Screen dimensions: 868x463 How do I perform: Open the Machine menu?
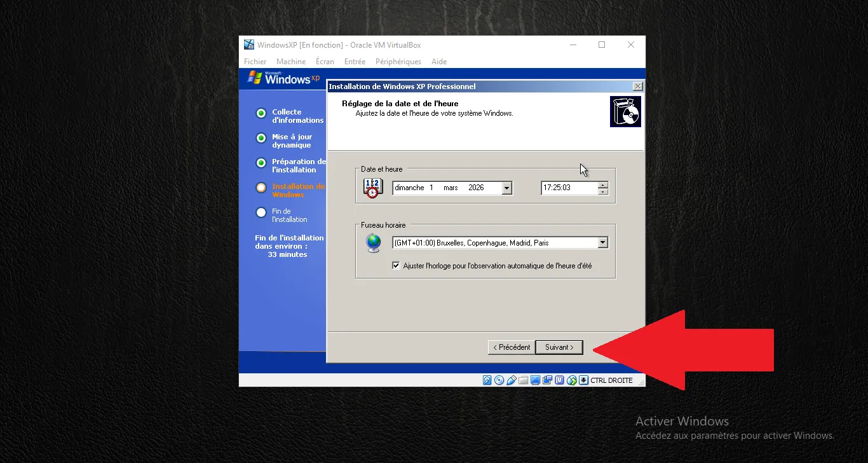pyautogui.click(x=291, y=62)
